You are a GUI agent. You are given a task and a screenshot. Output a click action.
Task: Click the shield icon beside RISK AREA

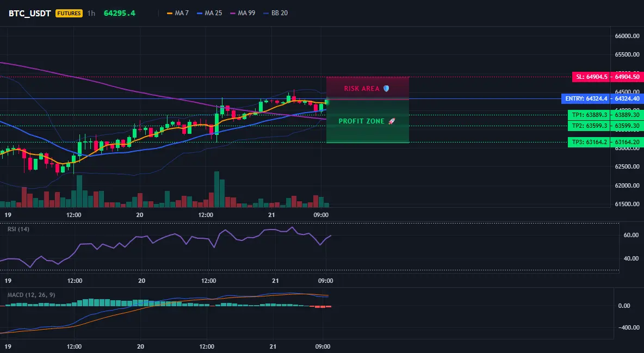[386, 88]
